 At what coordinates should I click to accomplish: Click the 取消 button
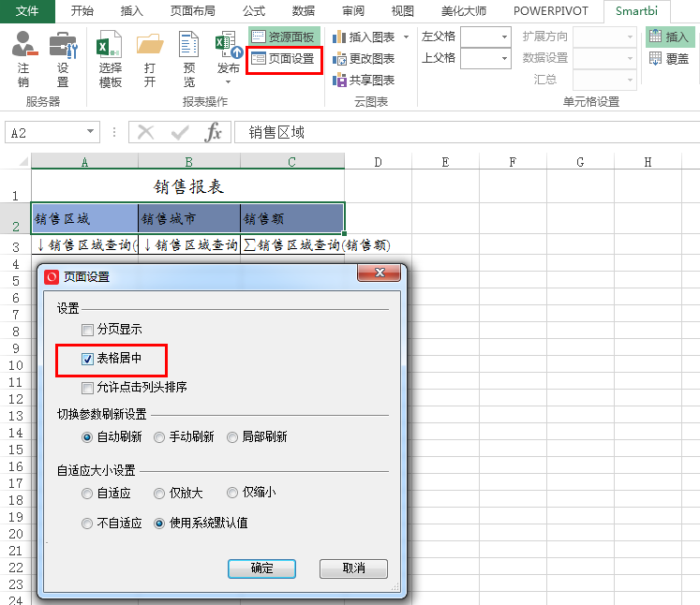tap(353, 568)
